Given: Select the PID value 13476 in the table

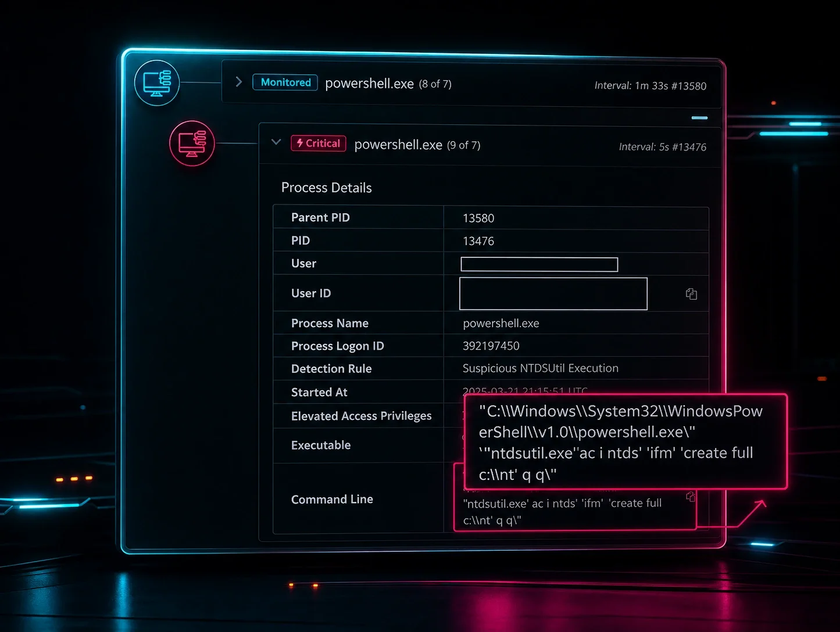Looking at the screenshot, I should click(478, 241).
